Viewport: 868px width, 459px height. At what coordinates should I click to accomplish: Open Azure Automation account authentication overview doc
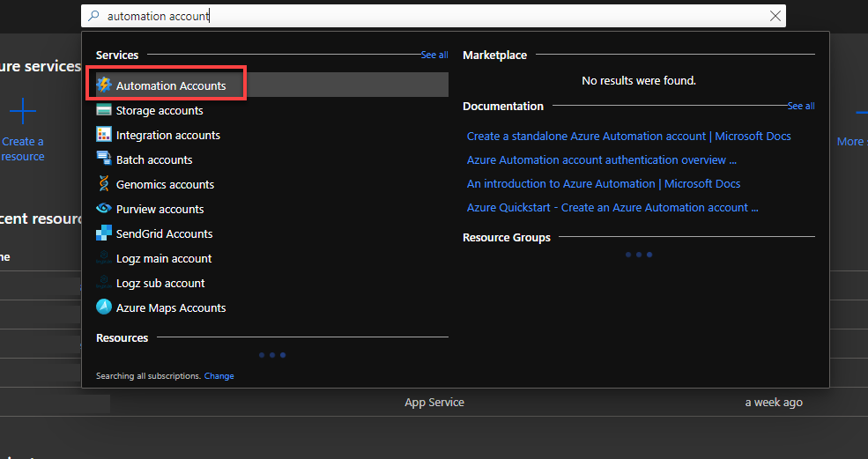point(602,160)
